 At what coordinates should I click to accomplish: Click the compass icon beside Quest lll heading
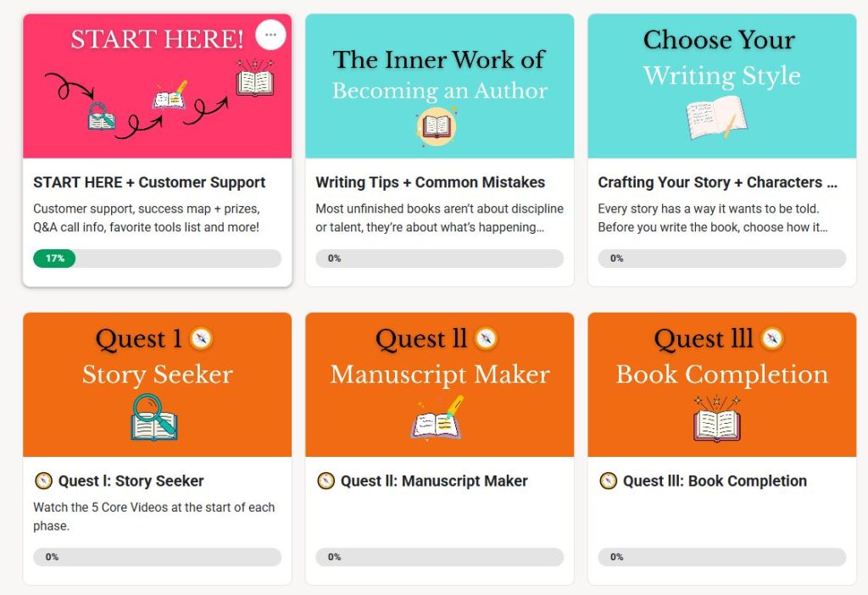coord(772,339)
